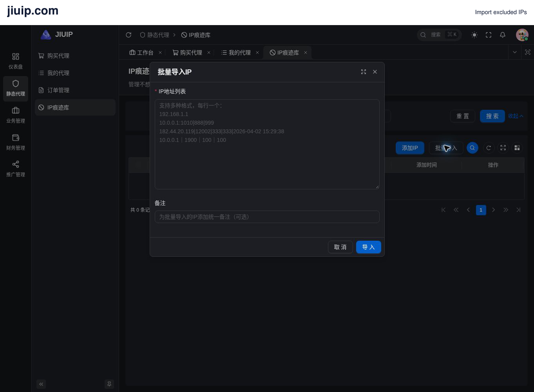Viewport: 534px width, 392px height.
Task: Select 静态代理 in the left rail
Action: (x=16, y=88)
